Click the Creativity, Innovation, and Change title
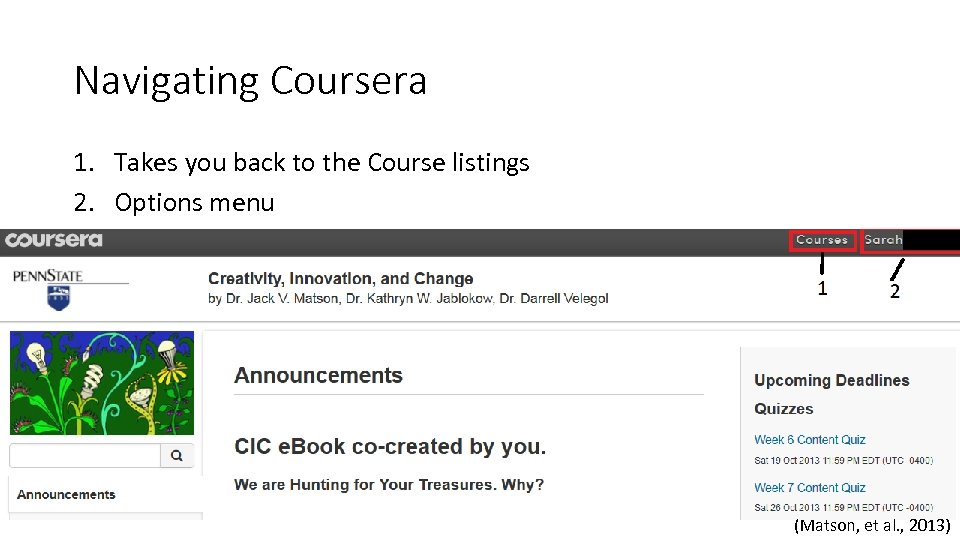 (340, 279)
